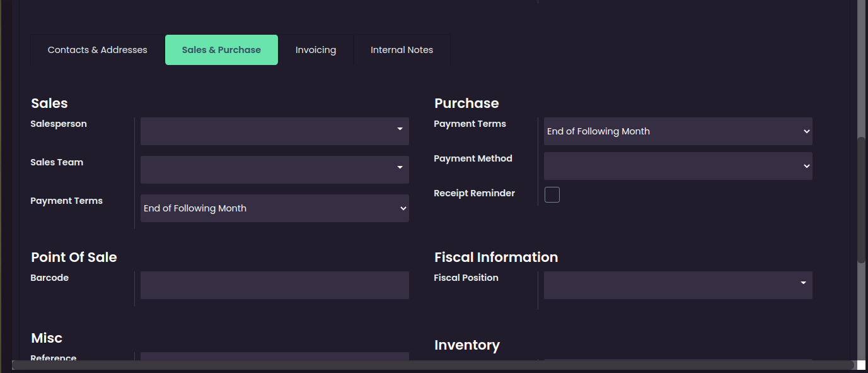Image resolution: width=868 pixels, height=373 pixels.
Task: Open the Fiscal Position dropdown
Action: (678, 285)
